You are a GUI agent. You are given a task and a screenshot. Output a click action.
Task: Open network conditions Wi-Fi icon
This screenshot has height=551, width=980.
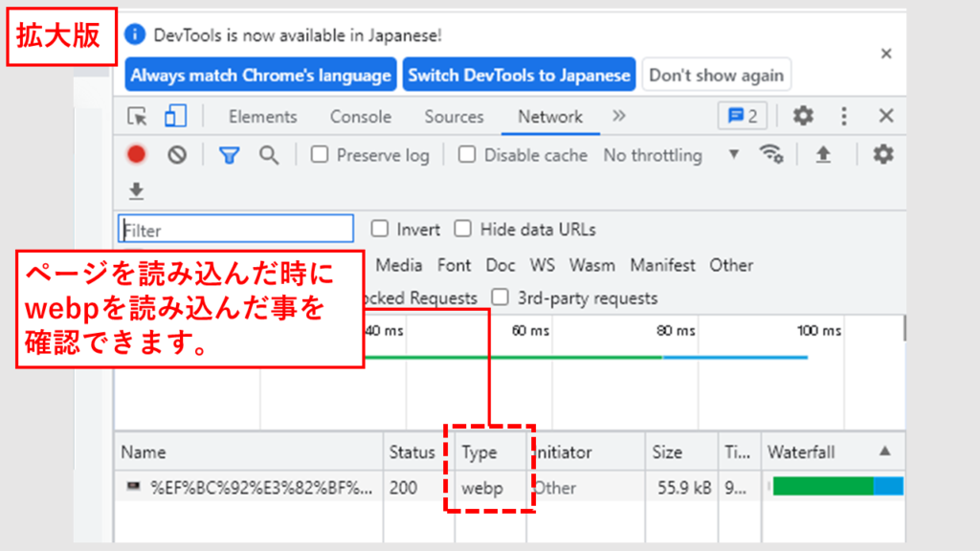pyautogui.click(x=771, y=155)
